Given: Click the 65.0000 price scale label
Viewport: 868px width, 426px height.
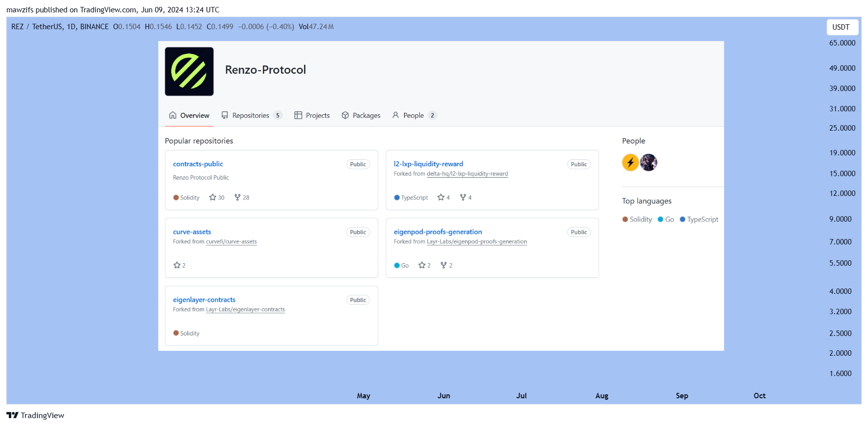Looking at the screenshot, I should pyautogui.click(x=842, y=43).
